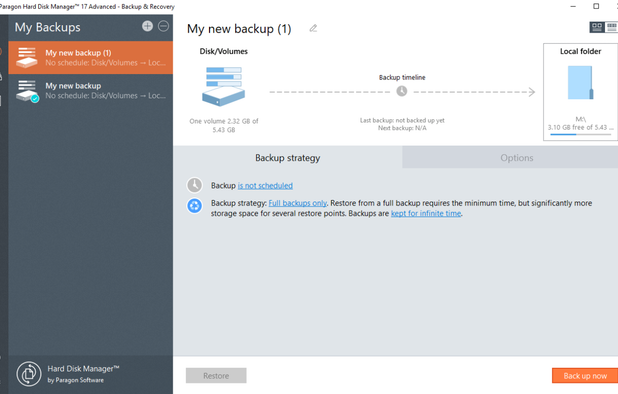
Task: Open the 'Full backups only' link
Action: tap(298, 203)
